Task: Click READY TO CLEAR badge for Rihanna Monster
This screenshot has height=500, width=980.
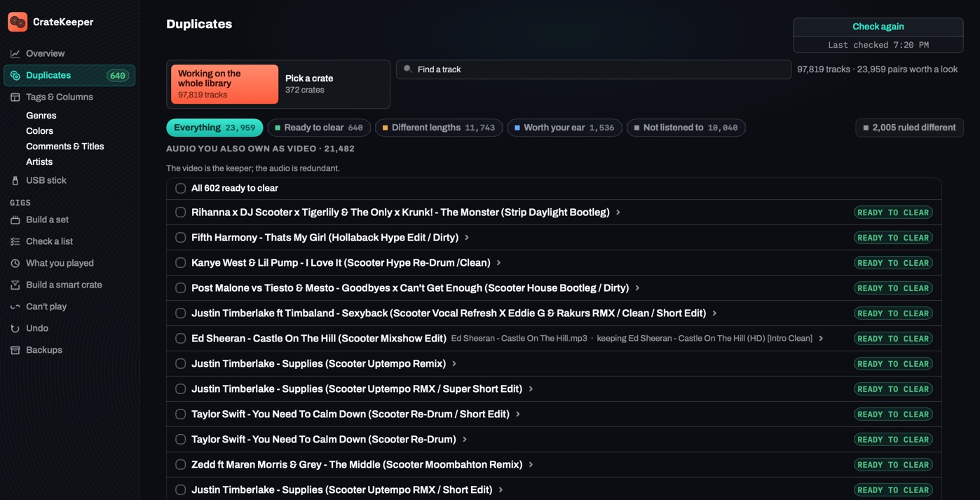Action: [893, 212]
